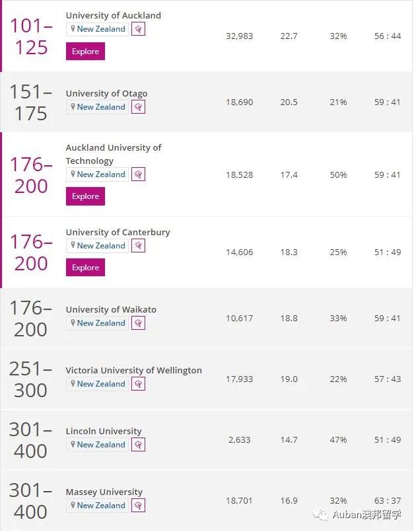Open the Massey University link
414x532 pixels.
104,492
